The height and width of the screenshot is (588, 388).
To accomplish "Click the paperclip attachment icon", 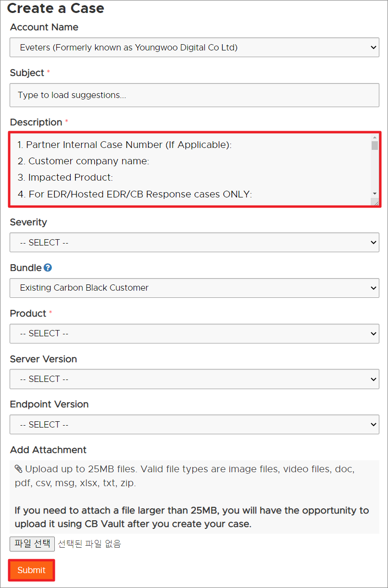I will pos(18,469).
